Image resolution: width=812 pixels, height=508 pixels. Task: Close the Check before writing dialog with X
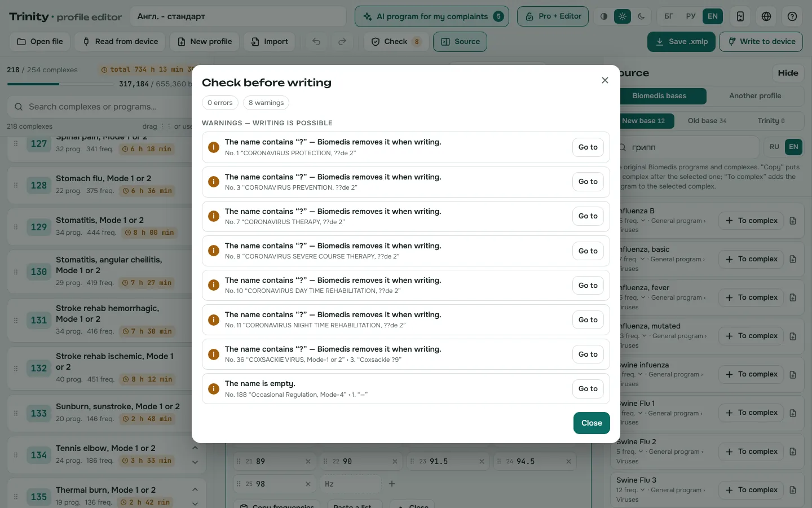(x=605, y=80)
